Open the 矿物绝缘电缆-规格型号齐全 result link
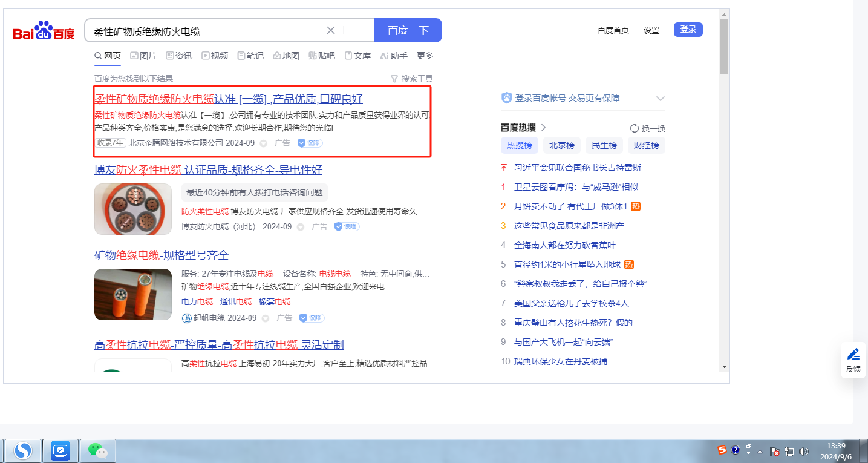The width and height of the screenshot is (868, 463). pyautogui.click(x=162, y=255)
